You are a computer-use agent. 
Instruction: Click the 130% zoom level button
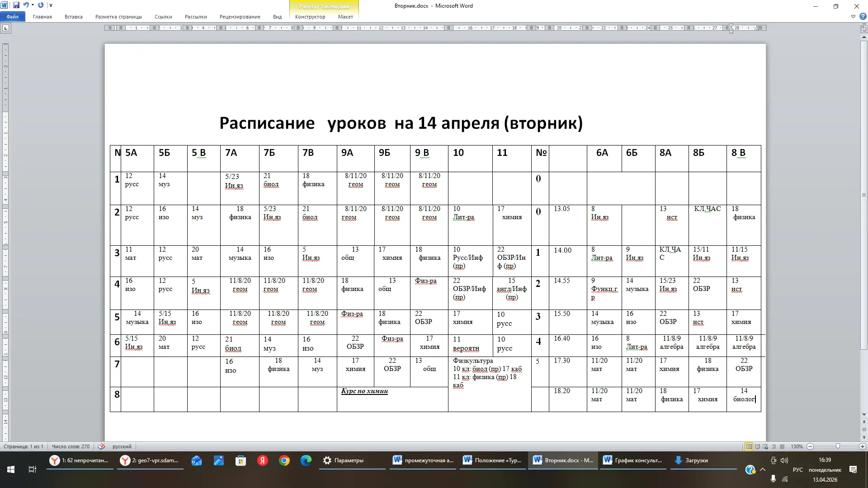click(x=797, y=446)
